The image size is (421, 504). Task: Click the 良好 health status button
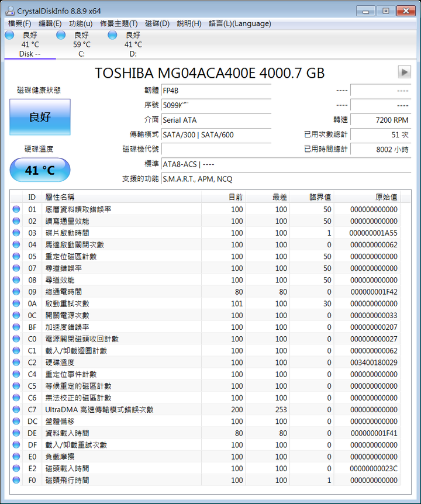click(40, 117)
